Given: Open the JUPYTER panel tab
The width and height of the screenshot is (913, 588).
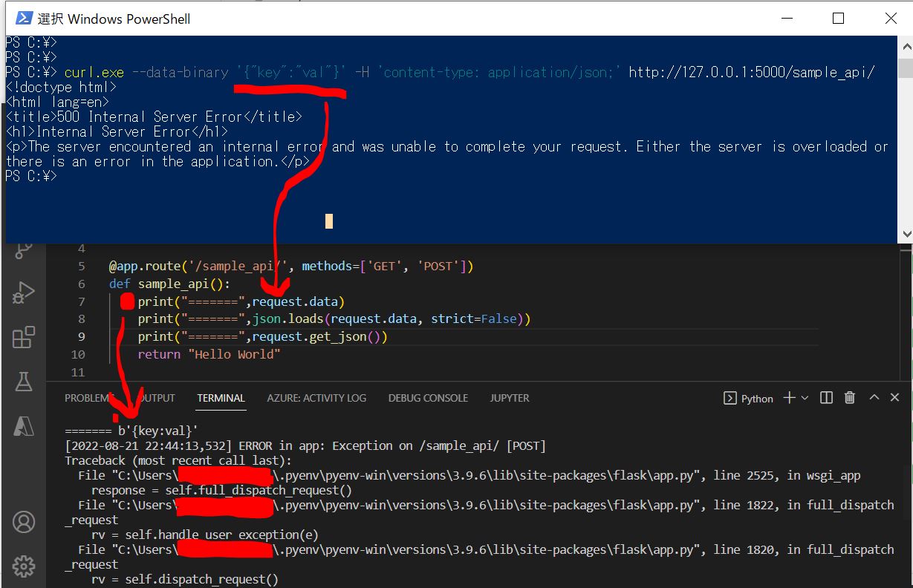Looking at the screenshot, I should [x=510, y=398].
